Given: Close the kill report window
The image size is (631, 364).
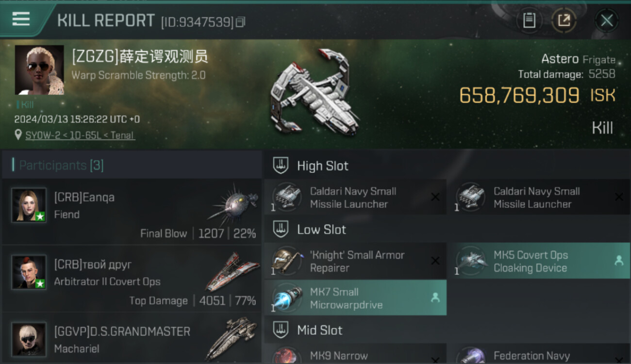Looking at the screenshot, I should coord(607,20).
